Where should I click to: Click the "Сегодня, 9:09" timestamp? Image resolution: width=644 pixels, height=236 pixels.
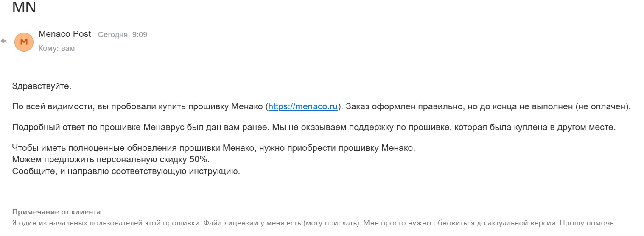(123, 35)
